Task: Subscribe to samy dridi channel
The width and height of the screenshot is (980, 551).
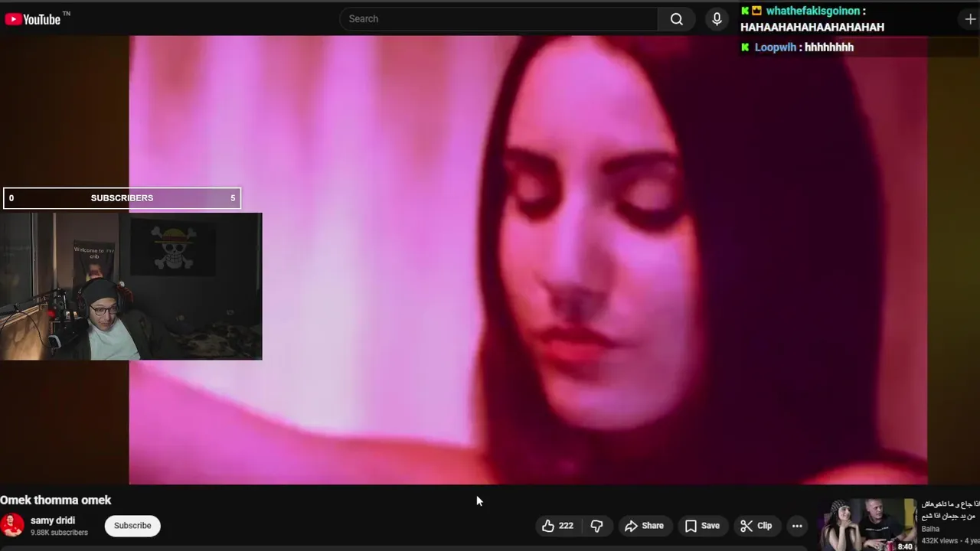Action: tap(132, 526)
